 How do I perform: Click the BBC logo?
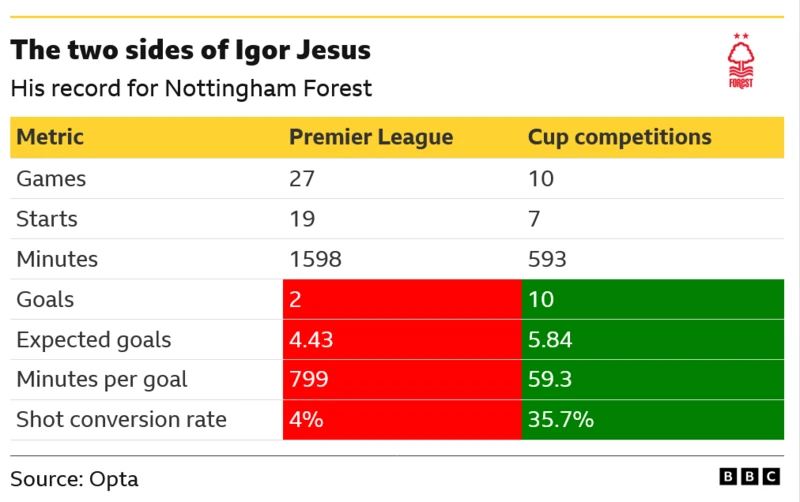pyautogui.click(x=751, y=478)
